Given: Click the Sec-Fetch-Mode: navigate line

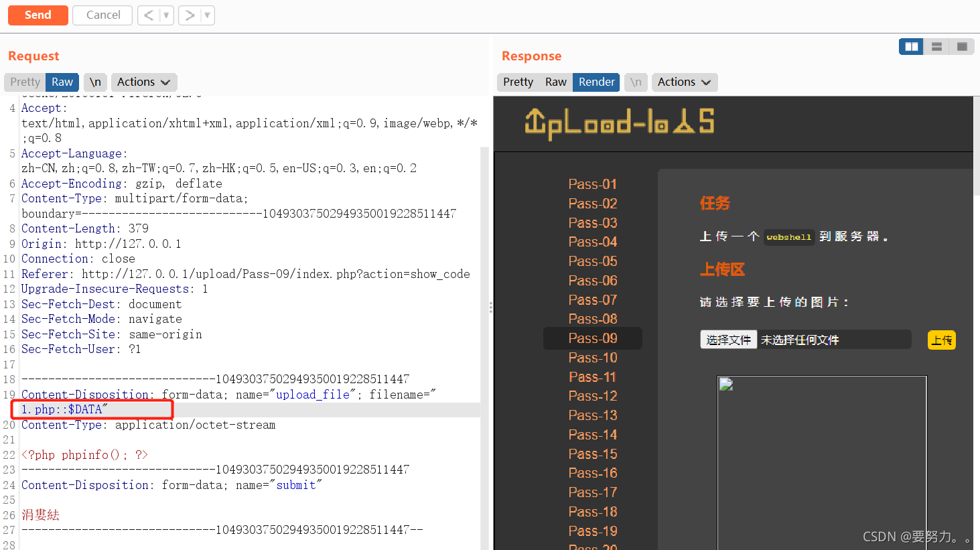Looking at the screenshot, I should (102, 319).
